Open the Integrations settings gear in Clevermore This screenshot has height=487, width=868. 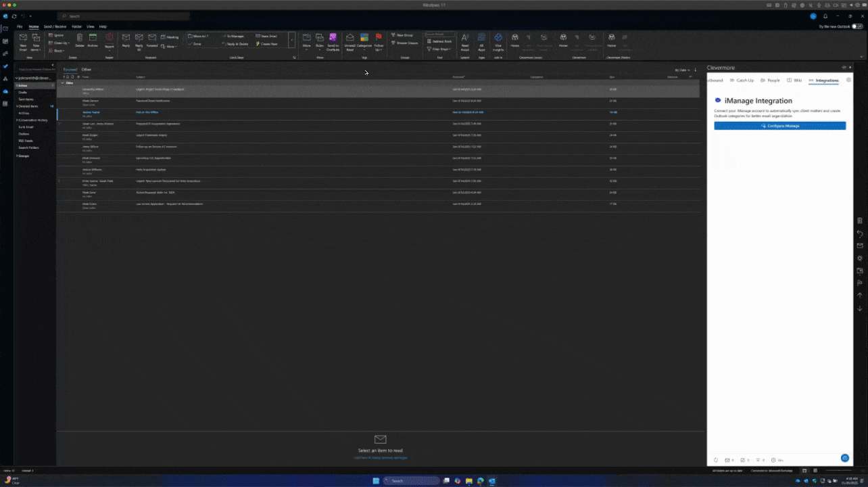point(849,80)
